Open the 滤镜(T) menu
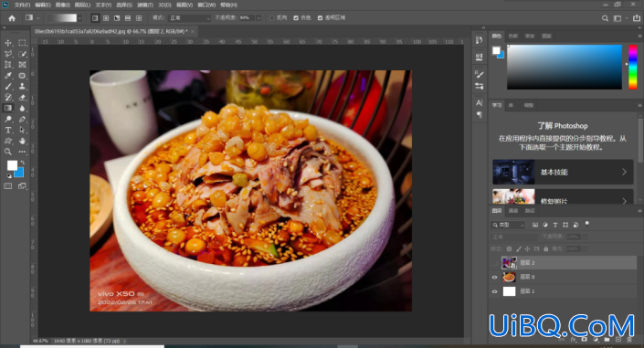 tap(145, 5)
